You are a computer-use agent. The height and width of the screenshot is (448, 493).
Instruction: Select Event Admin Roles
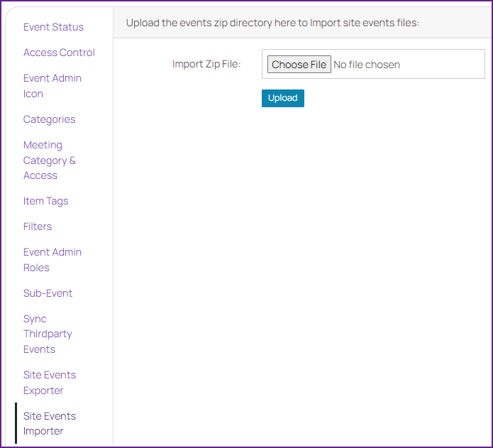(x=52, y=260)
